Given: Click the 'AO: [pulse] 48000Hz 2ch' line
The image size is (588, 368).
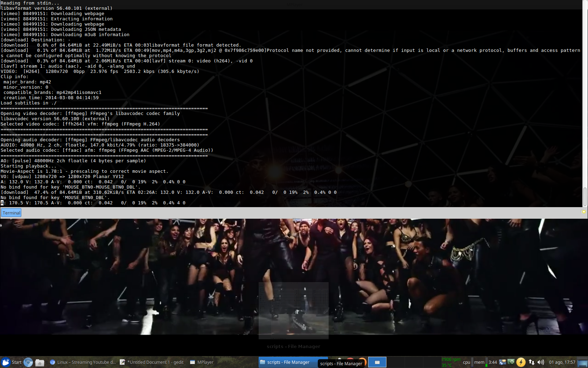Looking at the screenshot, I should point(73,161).
